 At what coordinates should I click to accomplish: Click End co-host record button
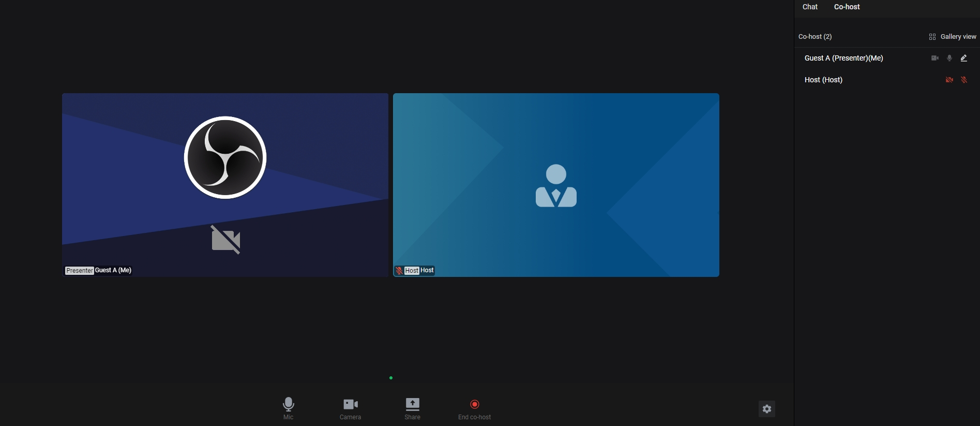[474, 408]
